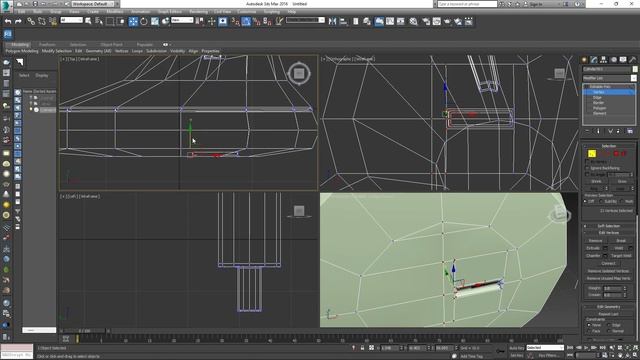This screenshot has height=360, width=640.
Task: Open the Modifiers menu
Action: tap(115, 12)
